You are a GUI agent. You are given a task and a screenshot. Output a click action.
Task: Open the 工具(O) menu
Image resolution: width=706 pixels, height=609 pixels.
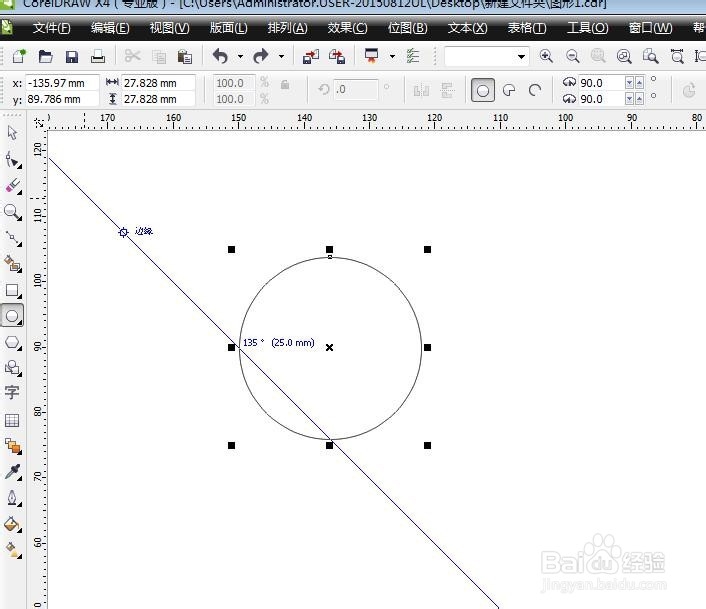588,28
